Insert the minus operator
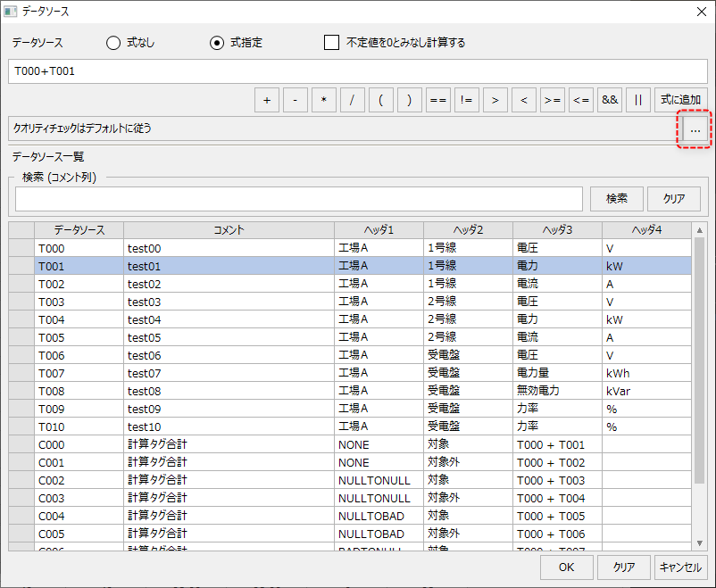Viewport: 716px width, 588px height. click(x=295, y=100)
